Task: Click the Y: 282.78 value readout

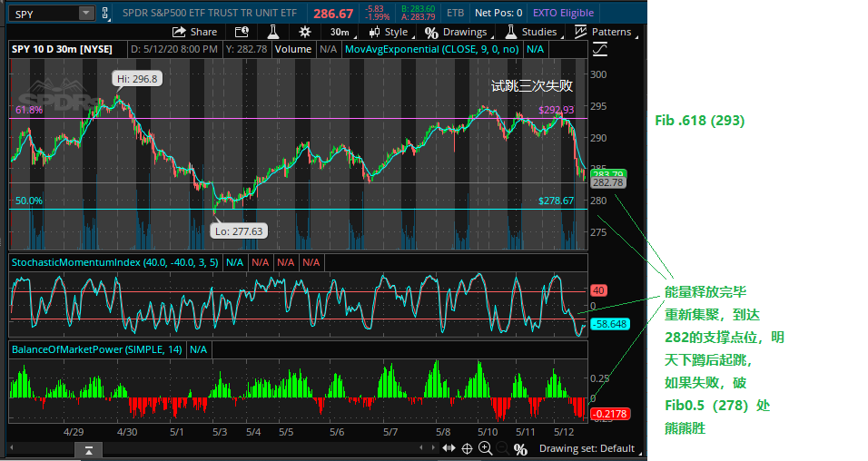Action: coord(247,49)
